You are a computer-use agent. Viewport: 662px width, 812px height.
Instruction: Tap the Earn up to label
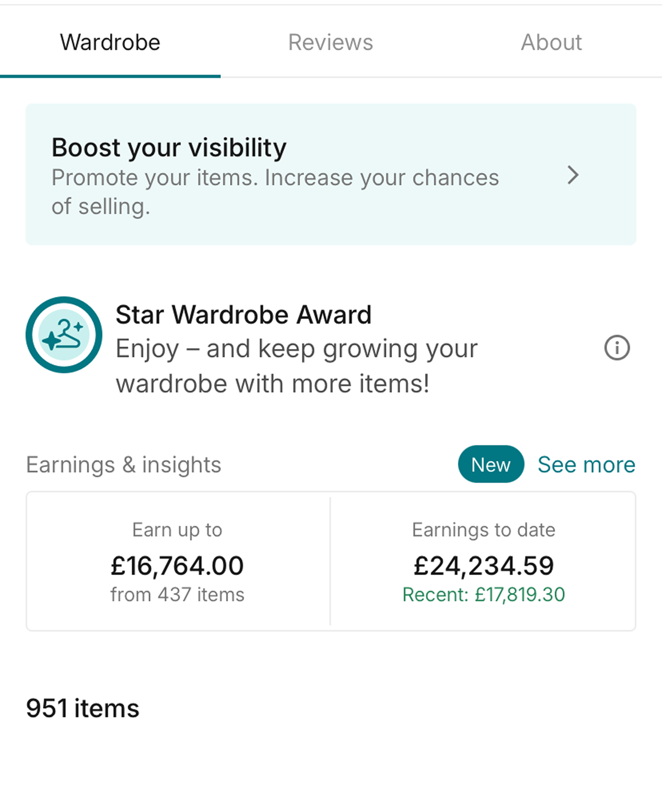pyautogui.click(x=177, y=530)
